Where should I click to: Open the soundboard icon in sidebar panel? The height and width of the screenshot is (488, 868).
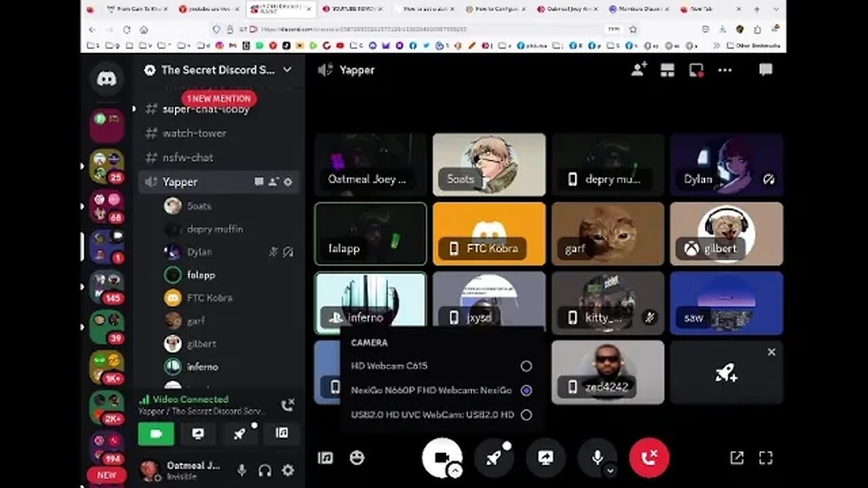[282, 434]
